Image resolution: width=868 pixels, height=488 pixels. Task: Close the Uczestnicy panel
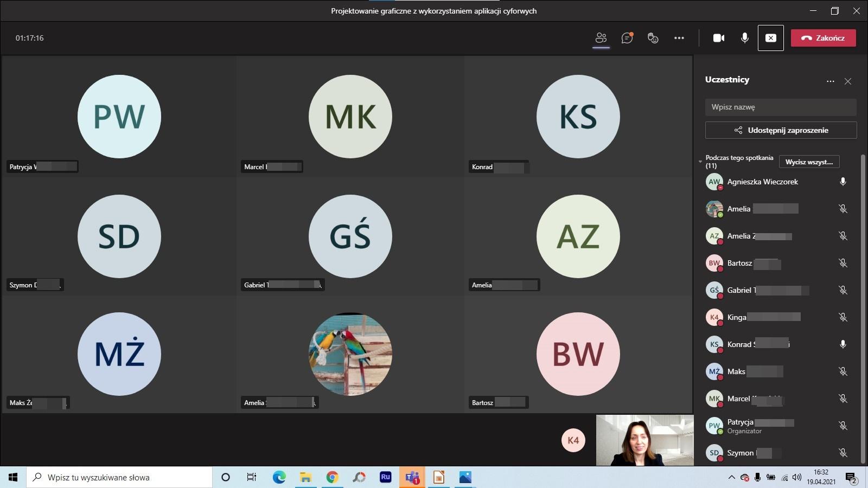pos(848,81)
